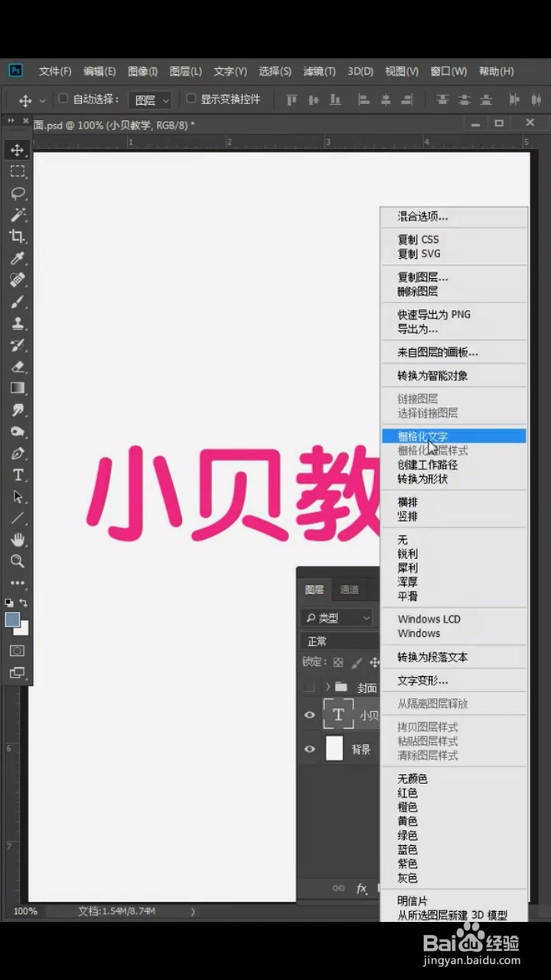The image size is (551, 980).
Task: Click the T text layer thumbnail
Action: [x=339, y=714]
